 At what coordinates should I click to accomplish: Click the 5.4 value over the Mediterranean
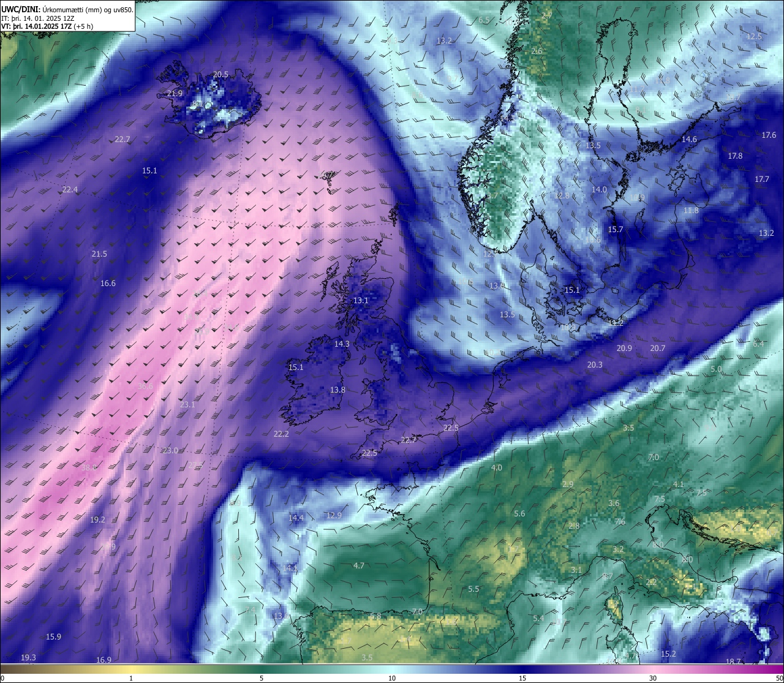[538, 618]
